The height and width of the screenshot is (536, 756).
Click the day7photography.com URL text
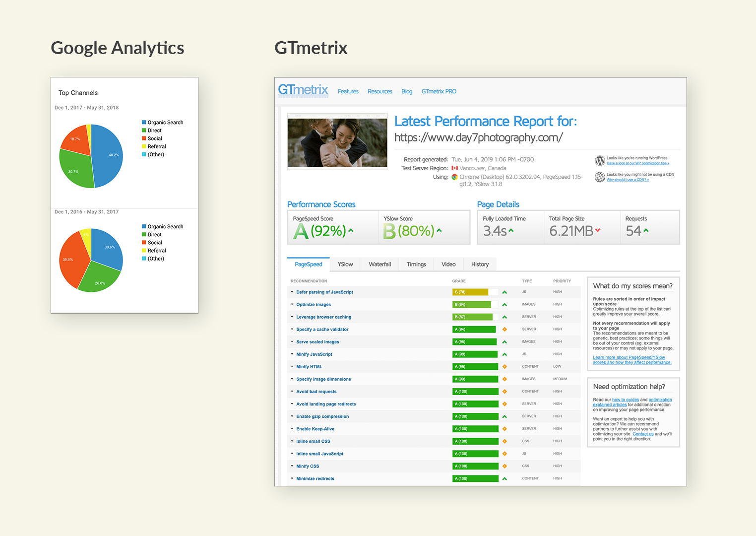coord(478,137)
